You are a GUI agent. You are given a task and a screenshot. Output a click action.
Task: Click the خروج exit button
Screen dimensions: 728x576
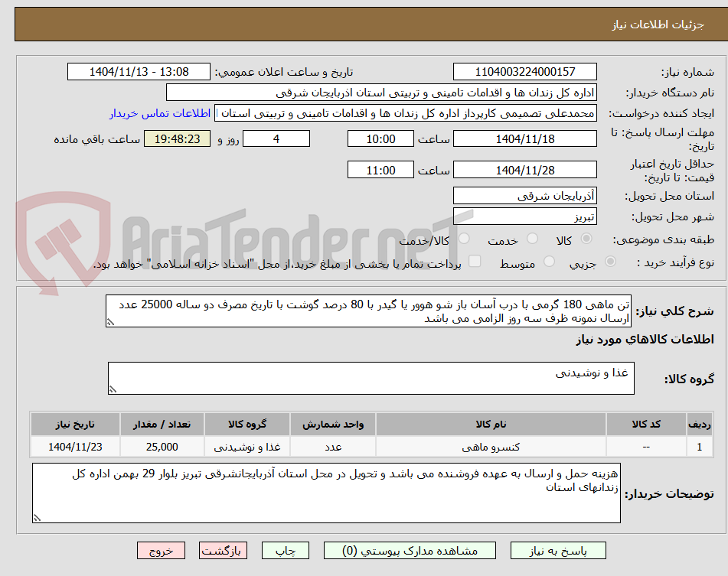161,551
